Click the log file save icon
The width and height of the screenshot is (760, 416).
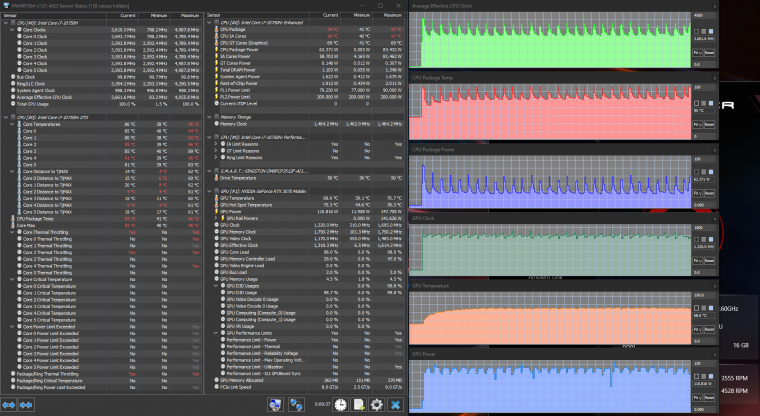click(x=359, y=404)
